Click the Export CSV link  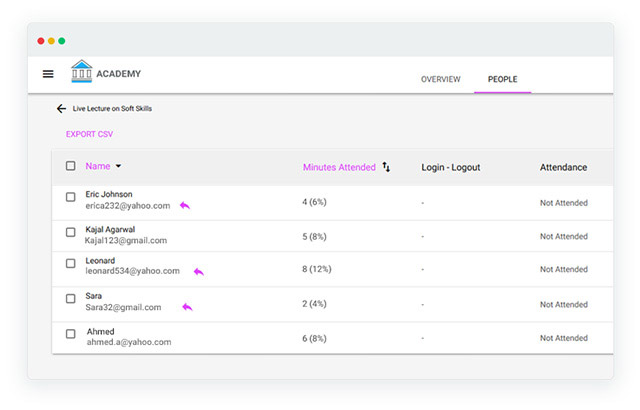tap(89, 134)
